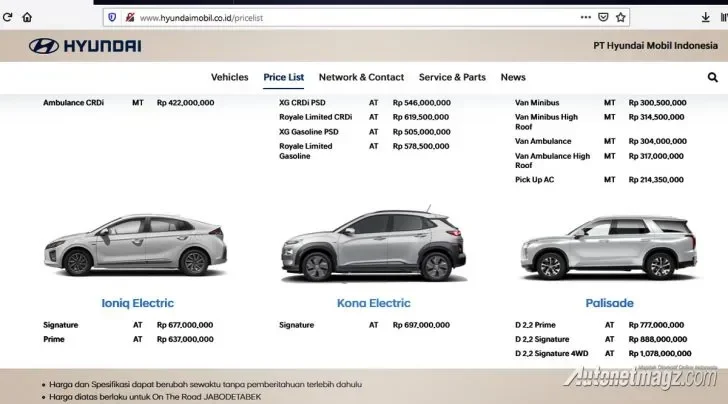
Task: Open site search magnifier icon
Action: click(x=713, y=77)
